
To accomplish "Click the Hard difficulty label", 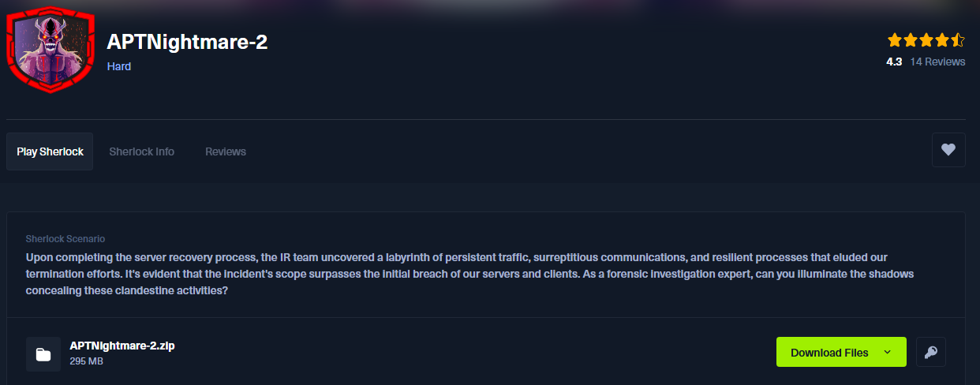I will (119, 66).
